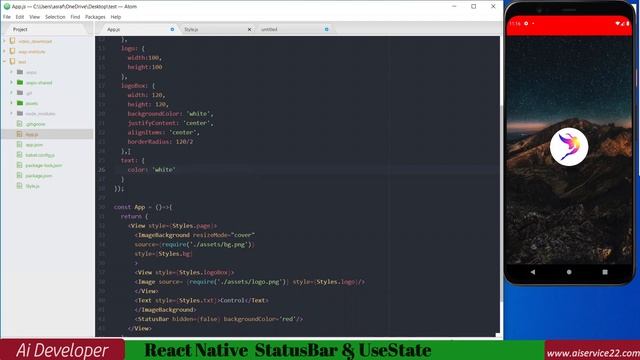This screenshot has width=640, height=360.
Task: Open the Edit menu
Action: 20,17
